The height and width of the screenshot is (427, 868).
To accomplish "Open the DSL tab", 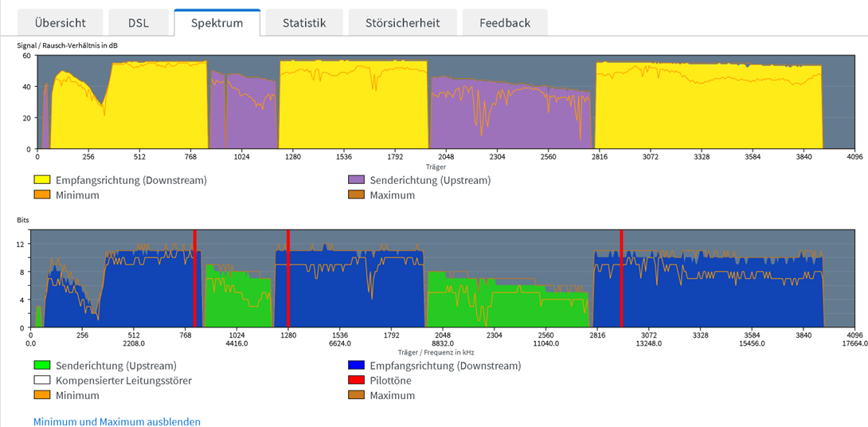I will pyautogui.click(x=139, y=23).
